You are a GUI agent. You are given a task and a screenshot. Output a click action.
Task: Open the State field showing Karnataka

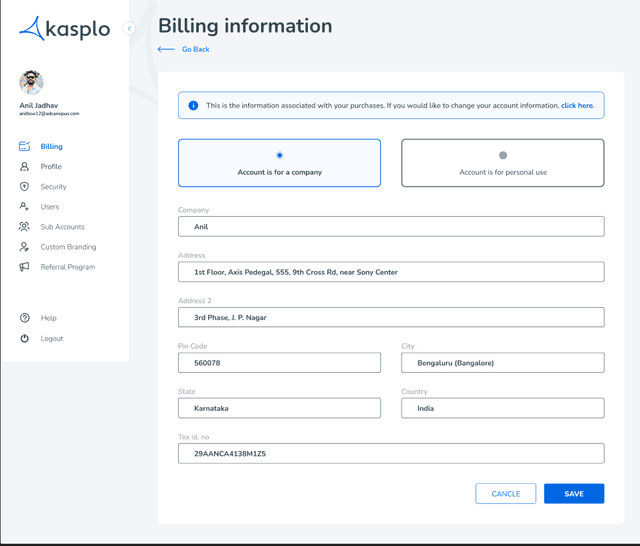(x=279, y=408)
